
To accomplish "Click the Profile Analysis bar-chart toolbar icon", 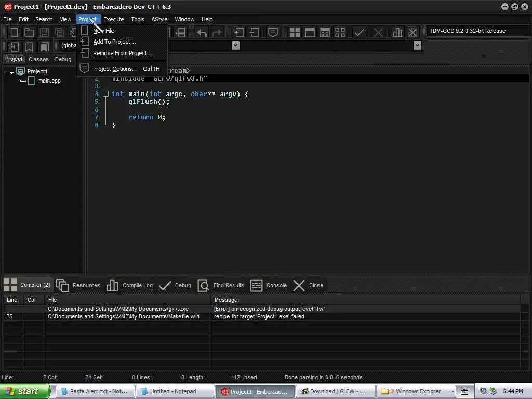I will [x=397, y=33].
